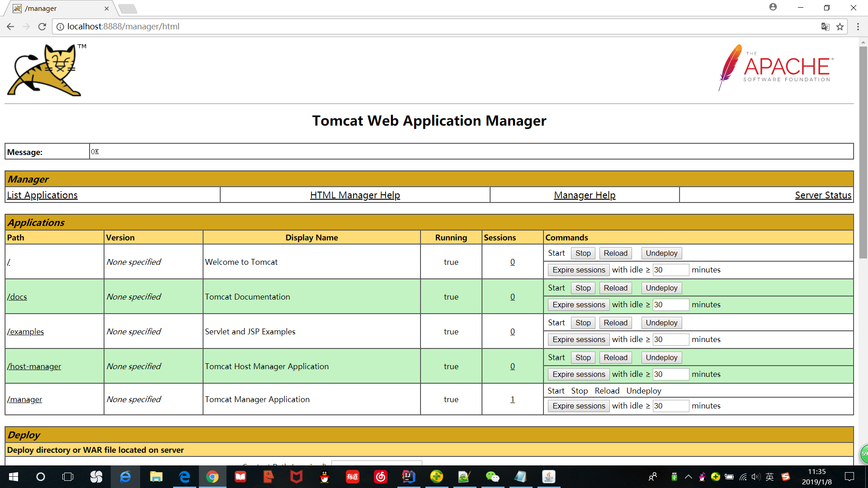This screenshot has width=868, height=488.
Task: Open Chrome menu three-dots icon
Action: tap(858, 27)
